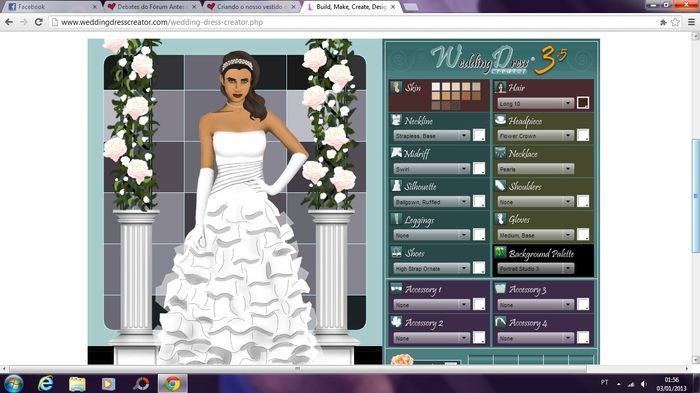Screen dimensions: 700x393
Task: Open the Neckline dropdown showing Strapless, Base
Action: tap(431, 135)
